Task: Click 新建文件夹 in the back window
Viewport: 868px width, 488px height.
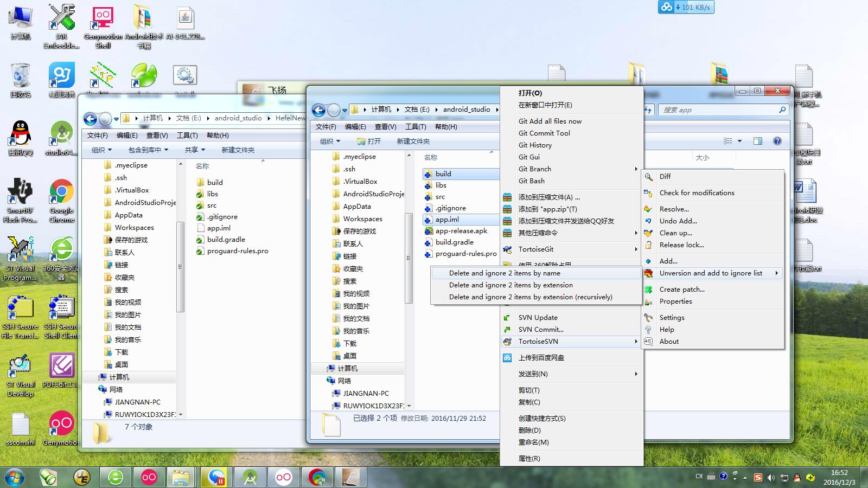Action: point(238,150)
